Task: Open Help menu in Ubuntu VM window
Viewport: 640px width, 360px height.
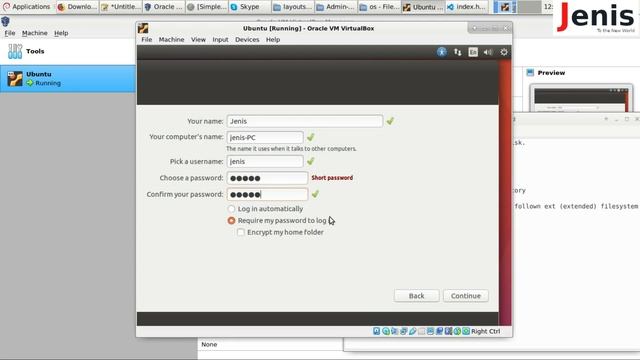Action: 273,40
